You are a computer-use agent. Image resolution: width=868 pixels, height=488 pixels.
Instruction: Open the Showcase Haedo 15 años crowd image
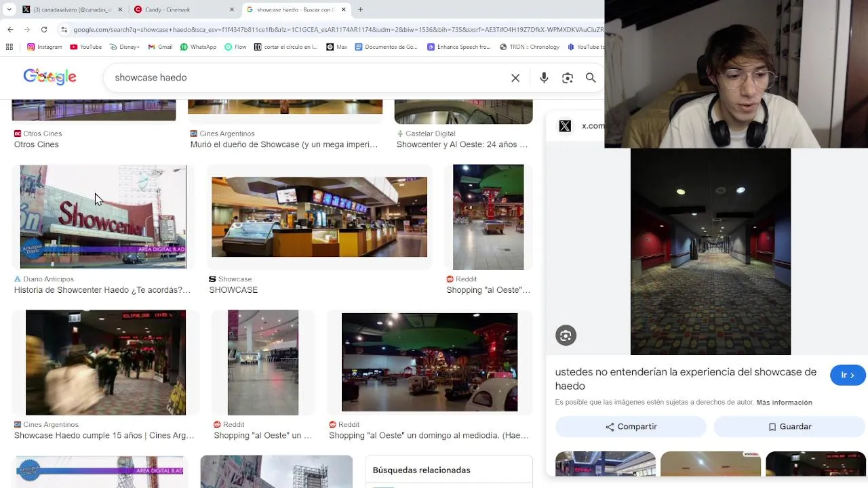(x=106, y=363)
